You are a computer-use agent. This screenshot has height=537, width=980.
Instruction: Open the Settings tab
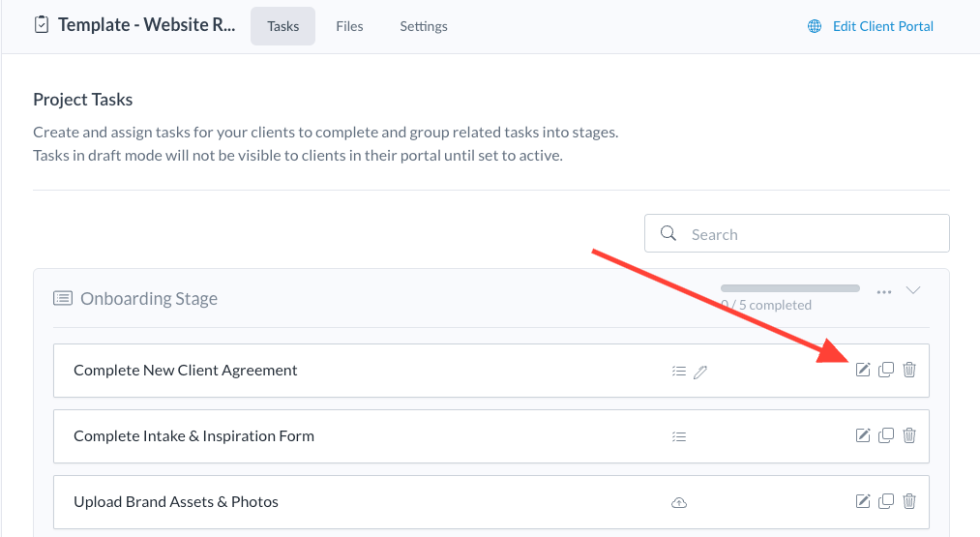(424, 26)
